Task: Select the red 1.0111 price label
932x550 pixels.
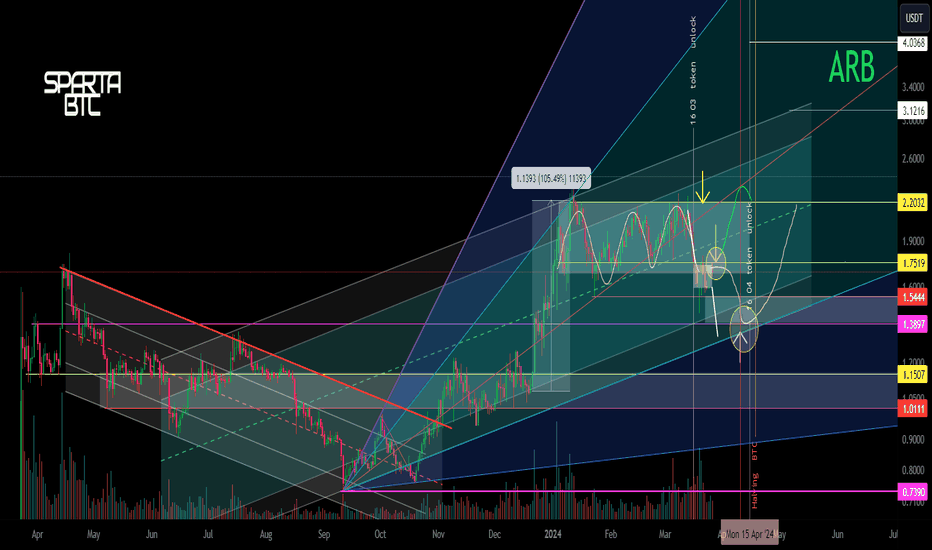Action: [x=914, y=408]
